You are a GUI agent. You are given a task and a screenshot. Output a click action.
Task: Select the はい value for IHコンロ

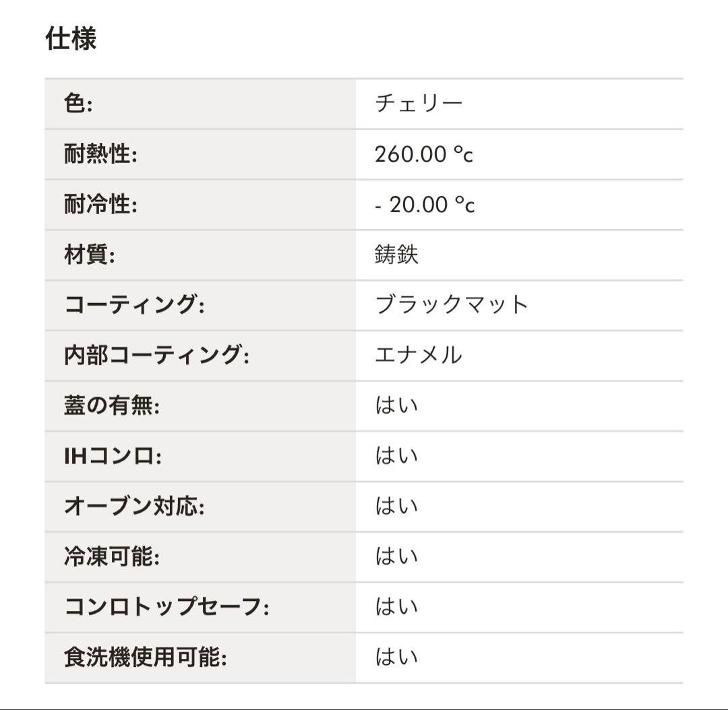click(396, 456)
